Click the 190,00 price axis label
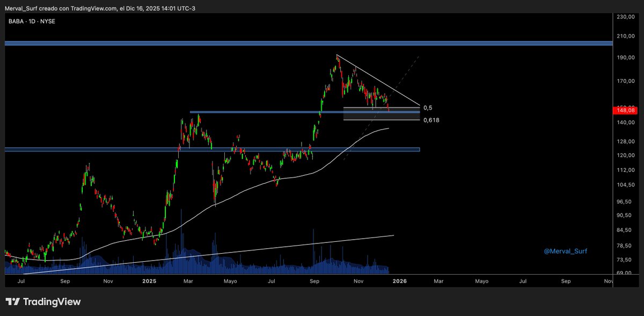The width and height of the screenshot is (644, 316). pyautogui.click(x=625, y=58)
